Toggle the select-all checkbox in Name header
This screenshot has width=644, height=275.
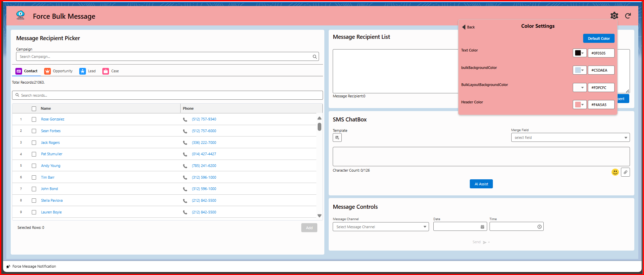tap(34, 109)
